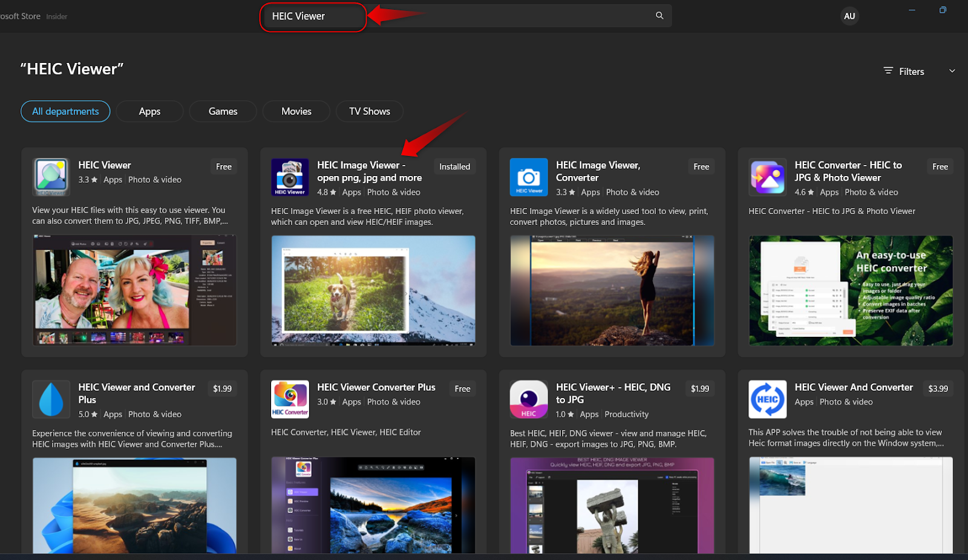Image resolution: width=968 pixels, height=560 pixels.
Task: Click the HEIC Viewer+ DNG purple icon
Action: (529, 399)
